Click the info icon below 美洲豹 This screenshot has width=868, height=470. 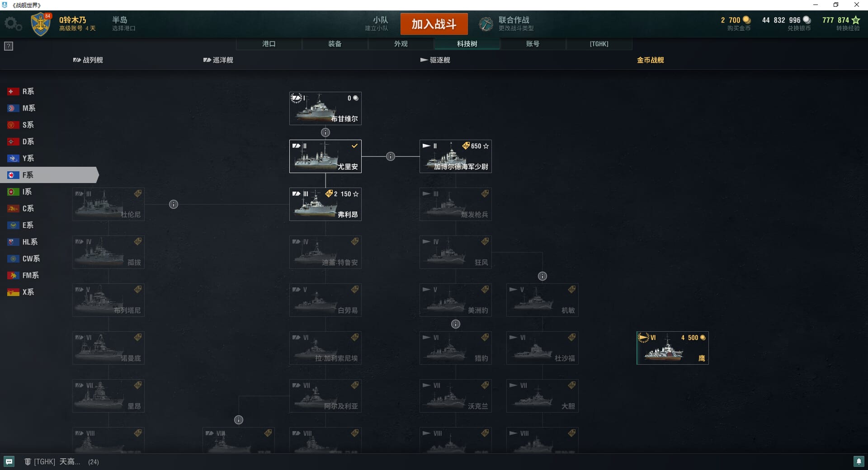456,324
